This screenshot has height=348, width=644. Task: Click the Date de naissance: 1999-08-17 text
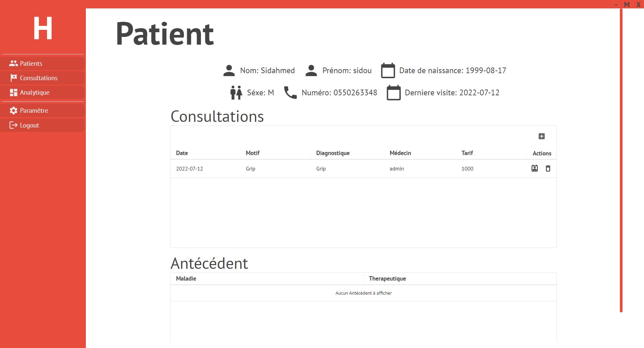coord(452,70)
